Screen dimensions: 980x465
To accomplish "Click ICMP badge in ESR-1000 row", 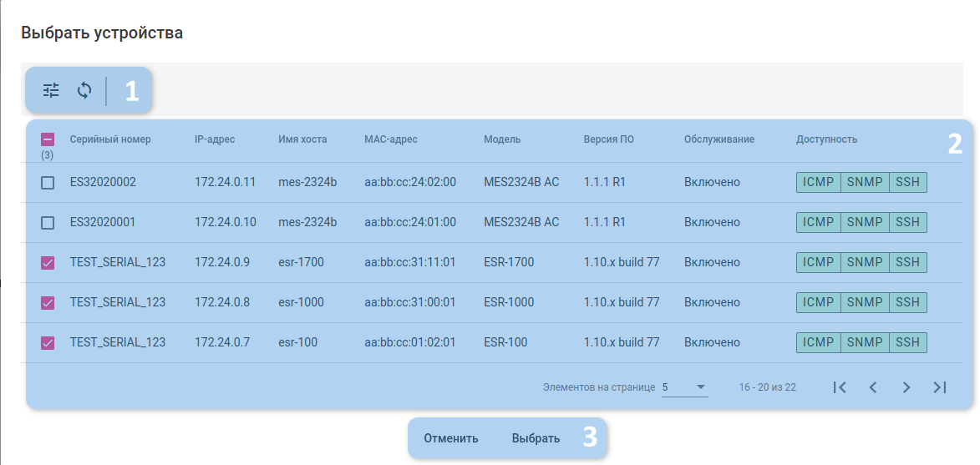I will (818, 302).
